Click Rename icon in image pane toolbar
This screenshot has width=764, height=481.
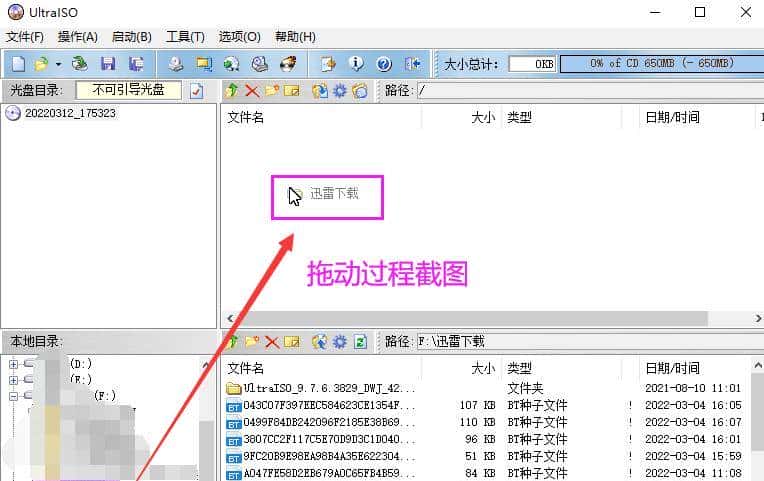pos(291,91)
